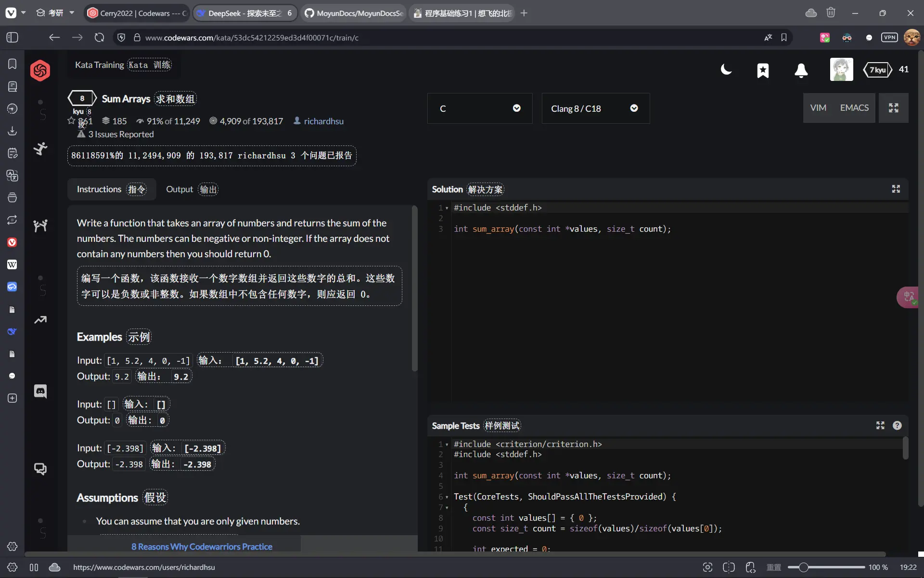Switch to the DeepSeek browser tab
This screenshot has width=924, height=578.
click(x=244, y=13)
